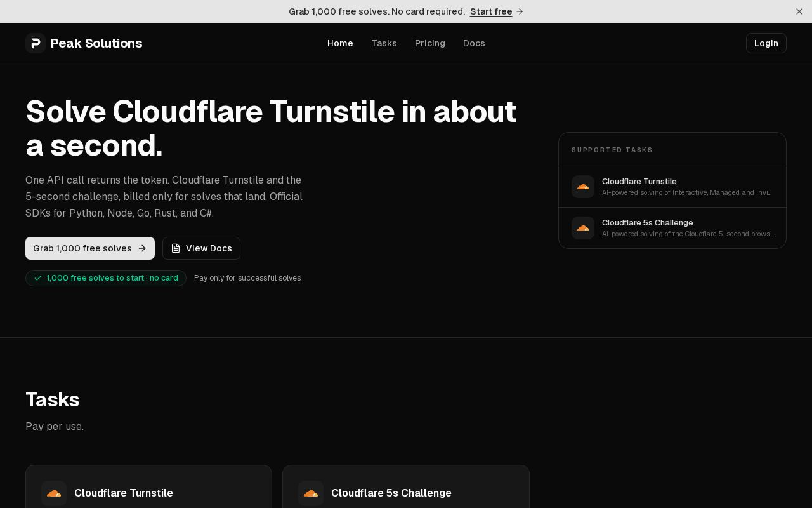Click the green checkmark in the free solves badge
The image size is (812, 508).
38,278
